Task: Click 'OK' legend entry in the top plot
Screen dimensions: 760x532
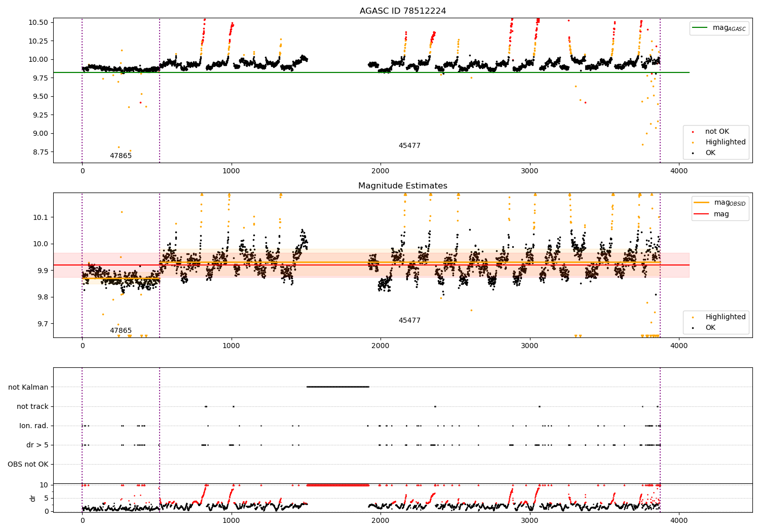Action: click(710, 153)
